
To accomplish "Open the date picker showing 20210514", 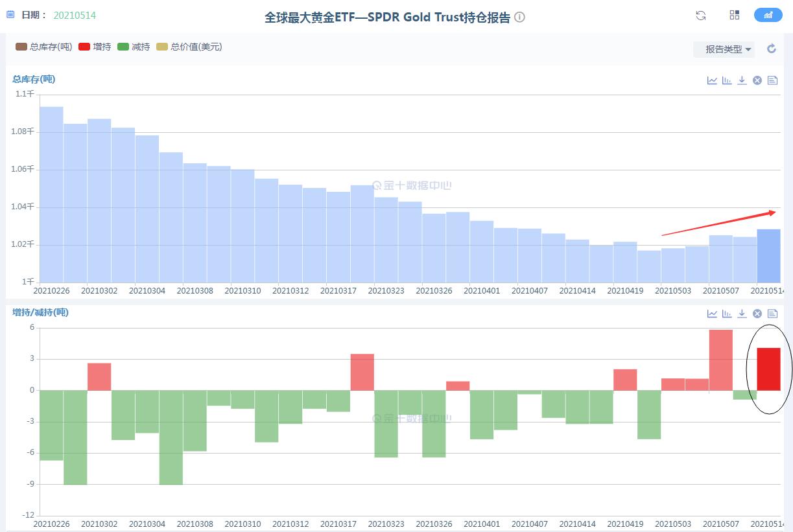I will pyautogui.click(x=75, y=15).
